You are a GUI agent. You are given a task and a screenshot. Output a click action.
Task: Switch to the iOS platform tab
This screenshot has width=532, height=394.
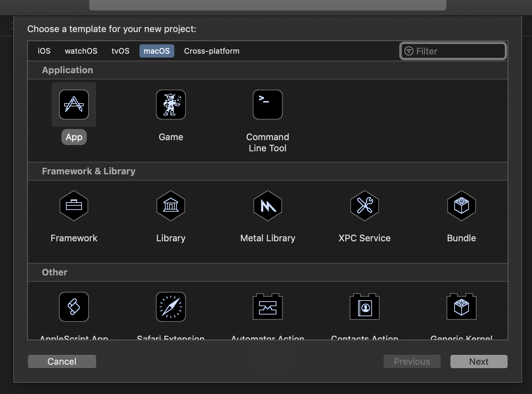tap(44, 51)
